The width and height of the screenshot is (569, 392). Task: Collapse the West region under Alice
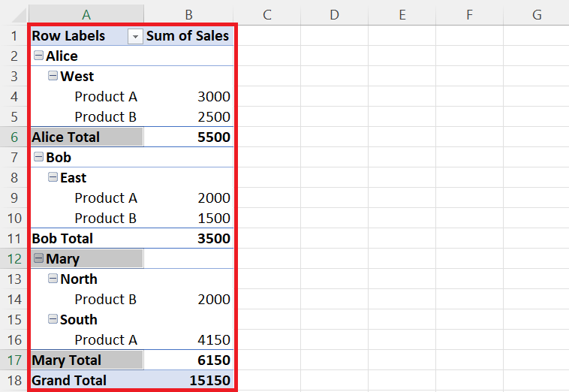click(x=53, y=76)
